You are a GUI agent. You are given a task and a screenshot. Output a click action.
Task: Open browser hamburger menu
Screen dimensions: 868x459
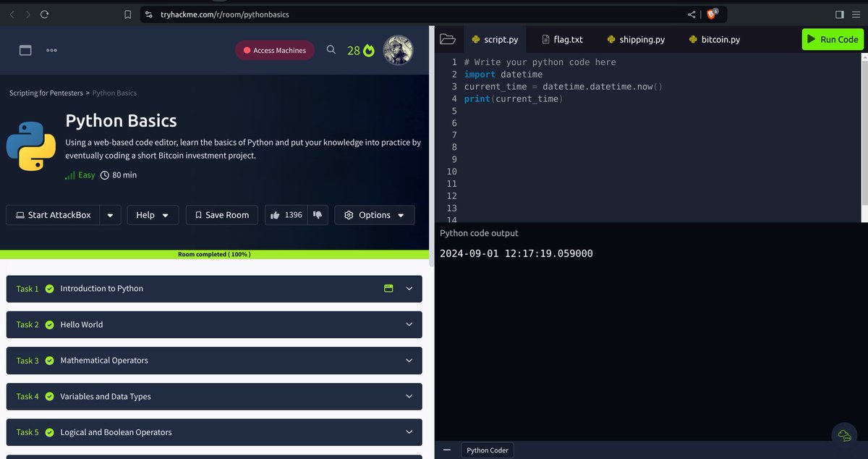pos(857,14)
